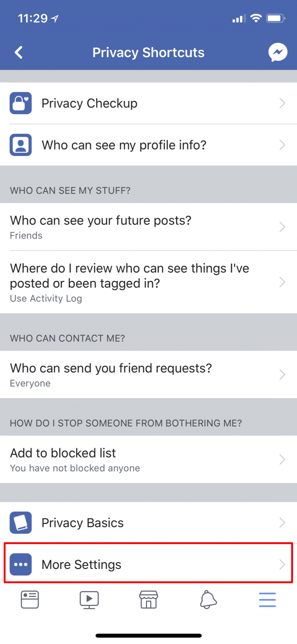
Task: Open Privacy Basics menu entry
Action: tap(83, 523)
